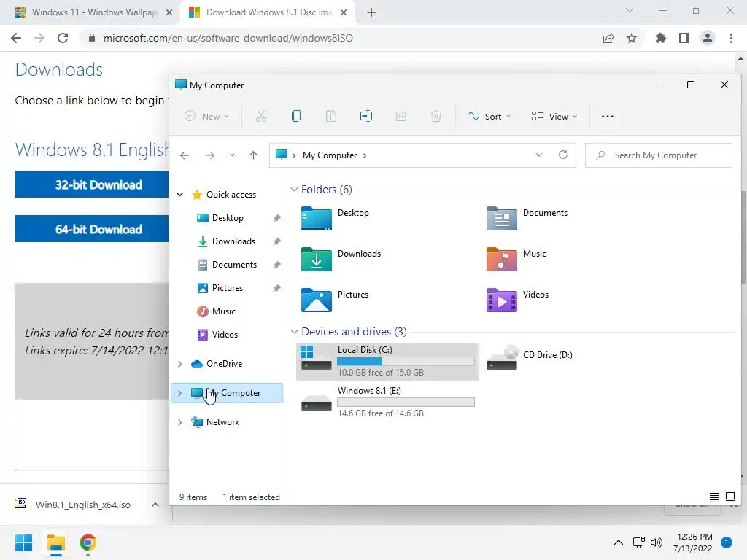Select Windows 8.1 (E:) drive

tap(387, 402)
